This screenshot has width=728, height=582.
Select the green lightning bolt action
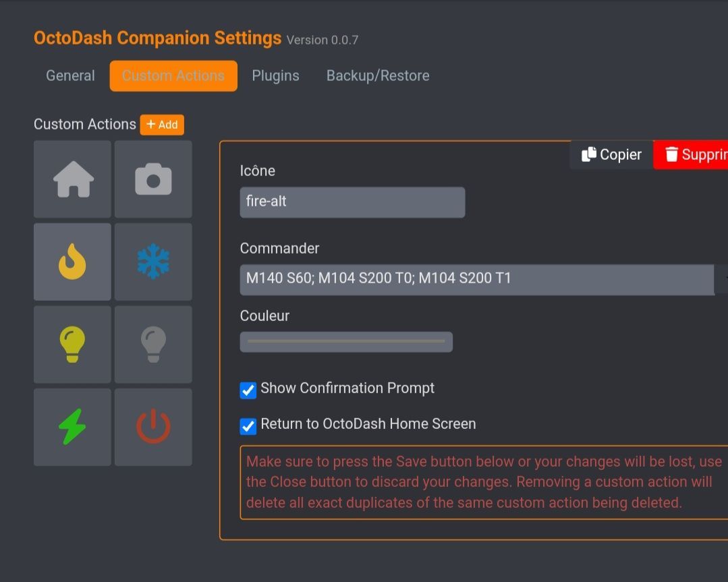(x=73, y=427)
